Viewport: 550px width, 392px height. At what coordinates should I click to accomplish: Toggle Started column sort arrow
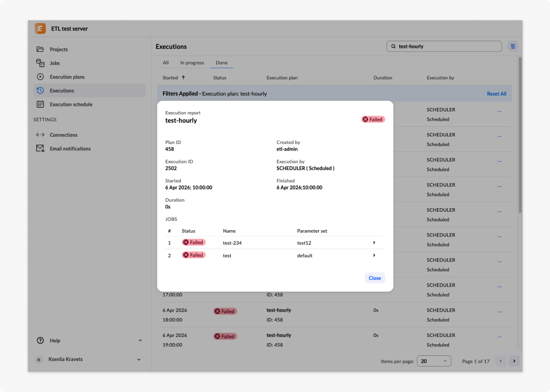coord(183,77)
